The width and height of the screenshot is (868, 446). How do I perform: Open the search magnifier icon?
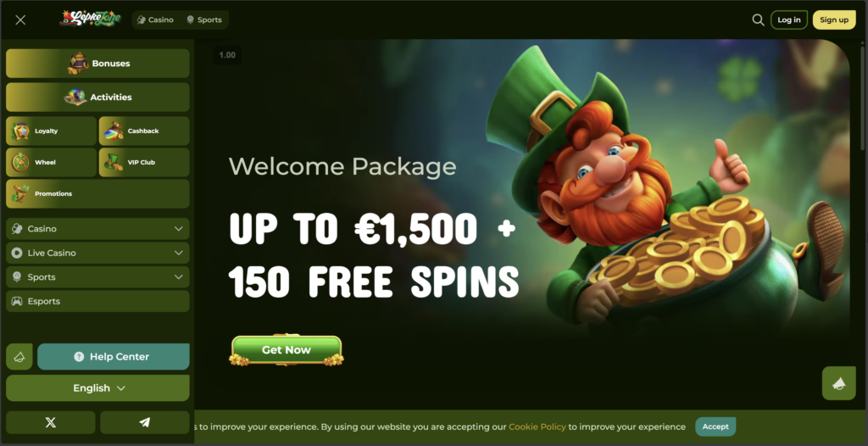[x=758, y=20]
